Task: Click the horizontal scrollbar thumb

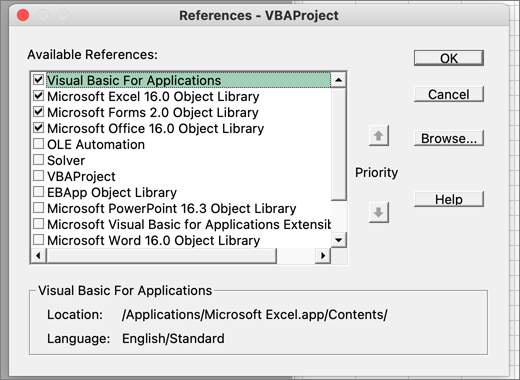Action: 161,256
